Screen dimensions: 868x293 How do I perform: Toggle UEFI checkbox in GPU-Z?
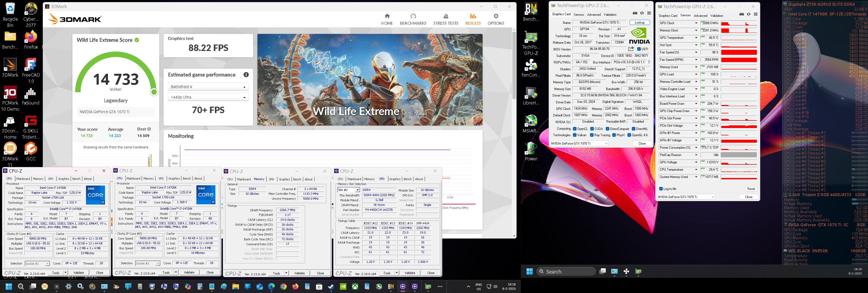point(639,49)
